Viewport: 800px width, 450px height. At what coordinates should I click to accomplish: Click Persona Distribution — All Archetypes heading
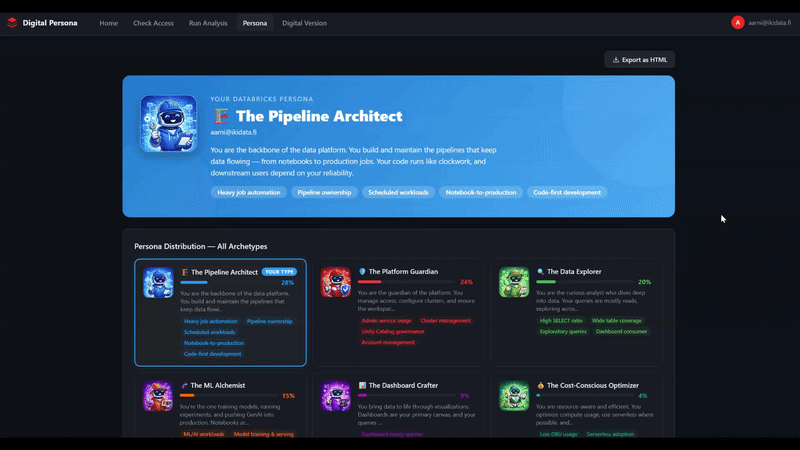pos(201,246)
